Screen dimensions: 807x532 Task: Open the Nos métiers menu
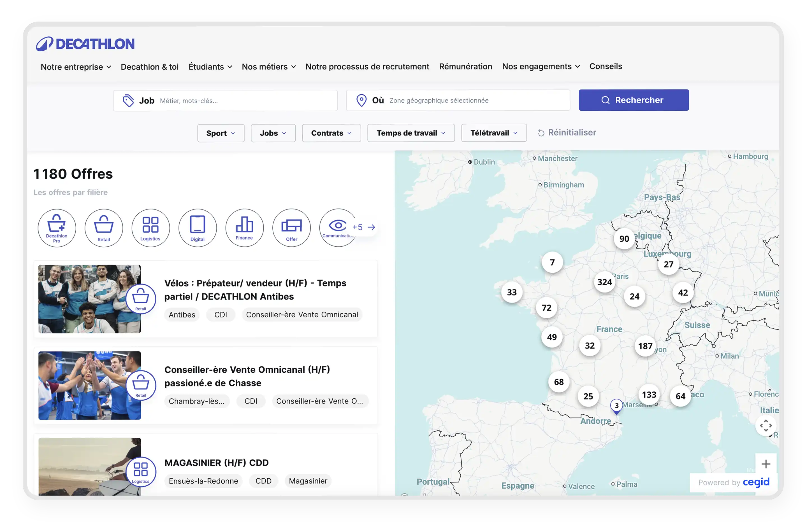point(268,67)
